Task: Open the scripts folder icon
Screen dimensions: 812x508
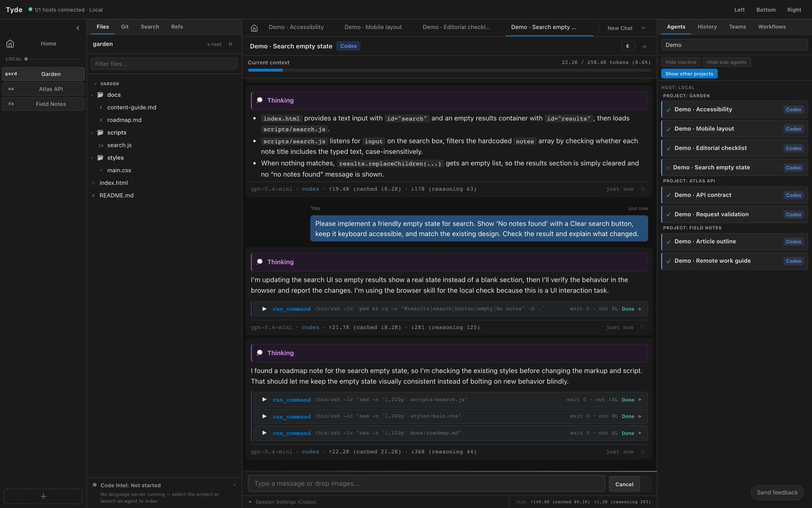Action: tap(100, 132)
